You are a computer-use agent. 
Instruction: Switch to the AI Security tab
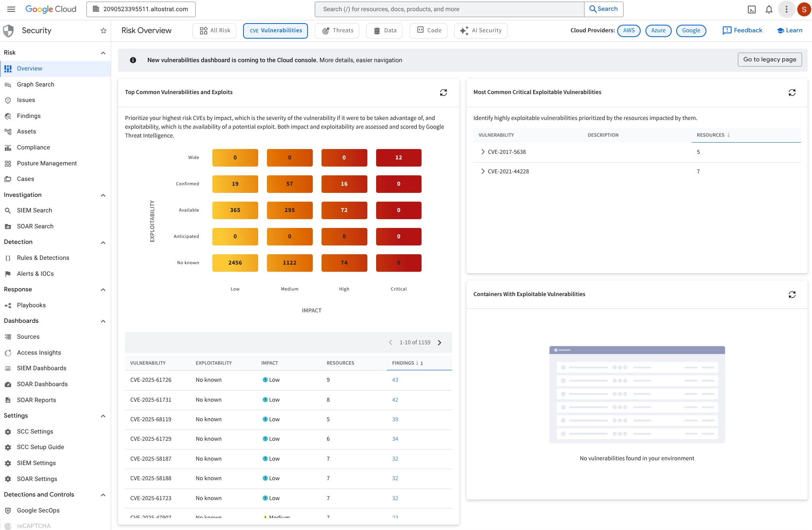pos(480,31)
